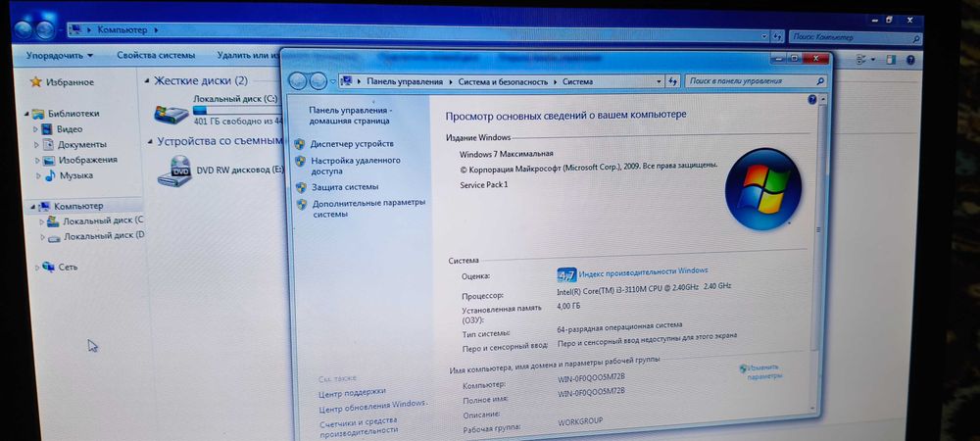Click Система breadcrumb segment
This screenshot has height=441, width=980.
(577, 81)
